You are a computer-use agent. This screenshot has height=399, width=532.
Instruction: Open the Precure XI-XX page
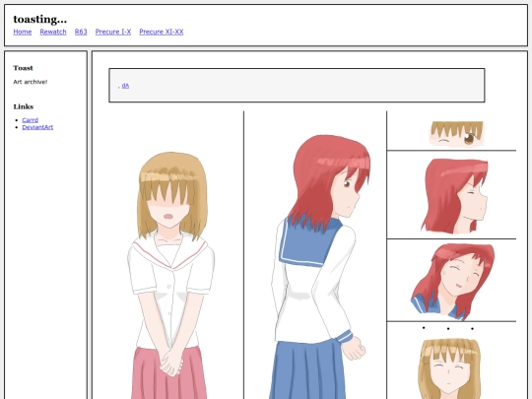pyautogui.click(x=162, y=32)
